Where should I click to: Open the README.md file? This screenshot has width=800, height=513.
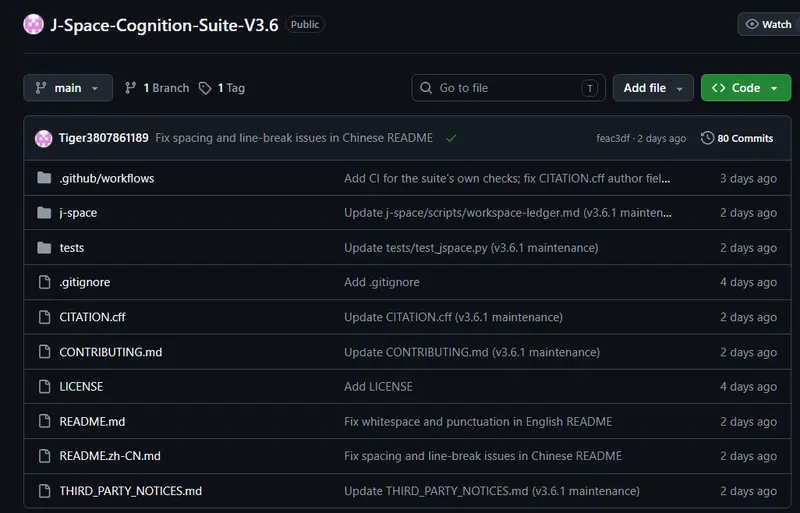92,422
